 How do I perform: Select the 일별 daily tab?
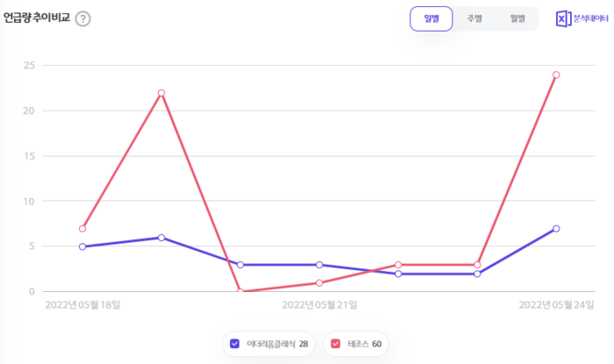432,18
